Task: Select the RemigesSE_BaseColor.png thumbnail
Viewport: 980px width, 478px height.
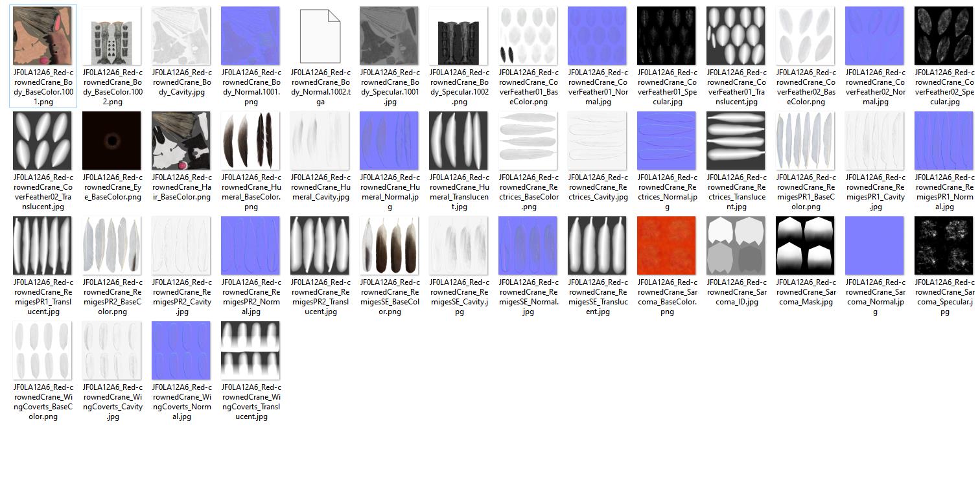Action: [x=390, y=245]
